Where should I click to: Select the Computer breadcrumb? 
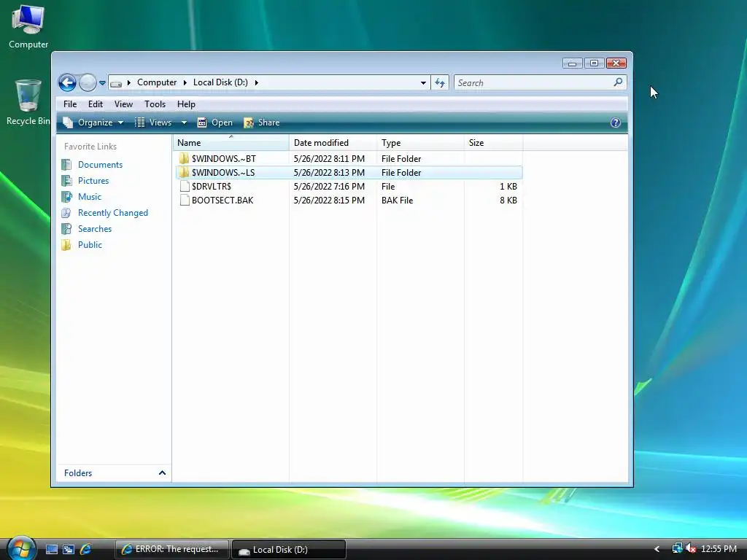click(157, 82)
